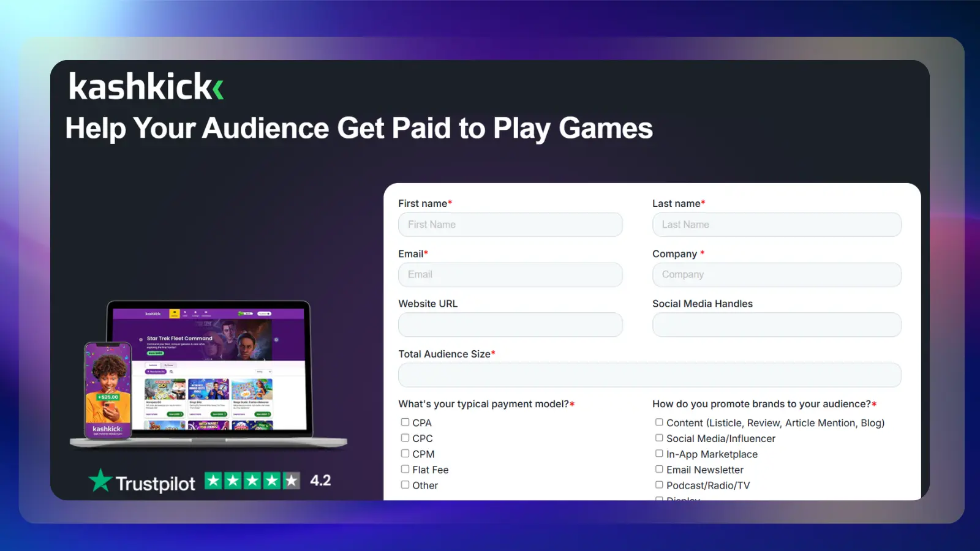Enable the Flat Fee option
Viewport: 980px width, 551px height.
click(x=405, y=469)
